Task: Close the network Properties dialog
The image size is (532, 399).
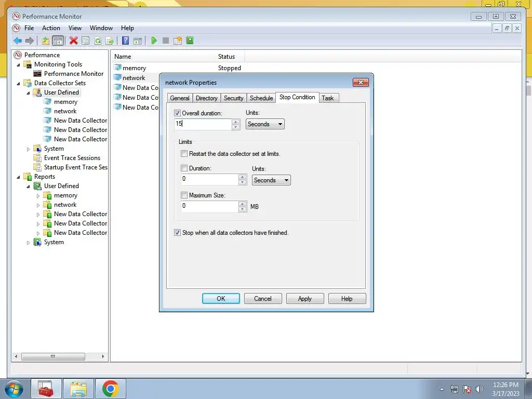Action: pyautogui.click(x=361, y=83)
